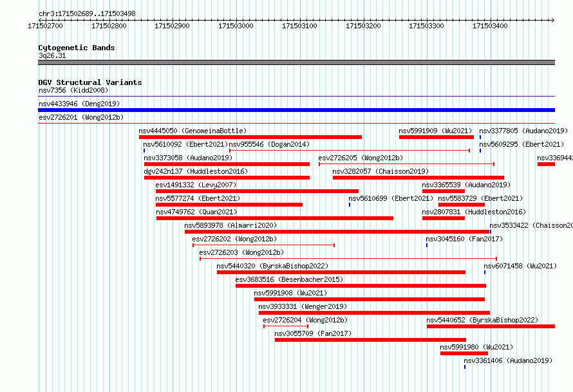This screenshot has height=392, width=573.
Task: Click nsv5577274 (Ebert2021) variant label
Action: click(x=198, y=198)
